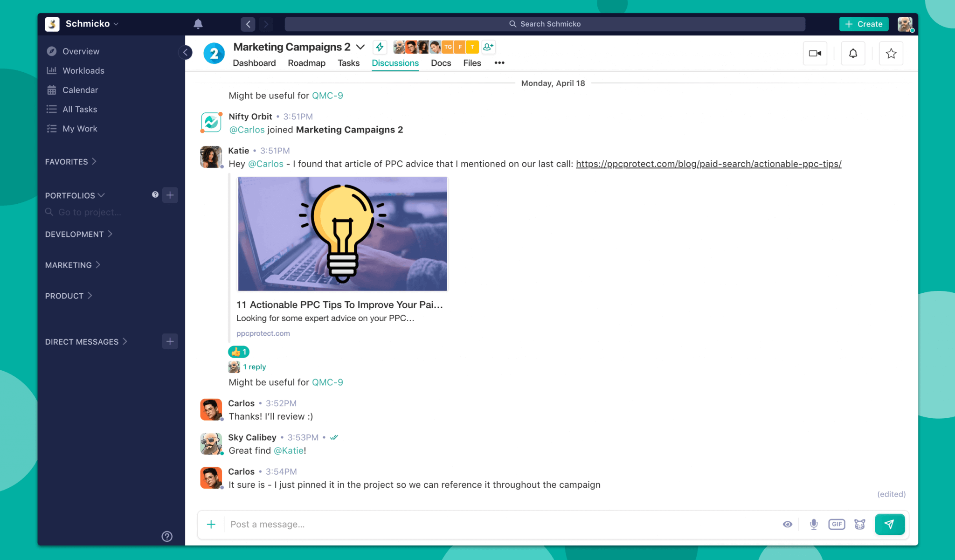The height and width of the screenshot is (560, 955).
Task: Star the Marketing Campaigns 2 project
Action: (891, 53)
